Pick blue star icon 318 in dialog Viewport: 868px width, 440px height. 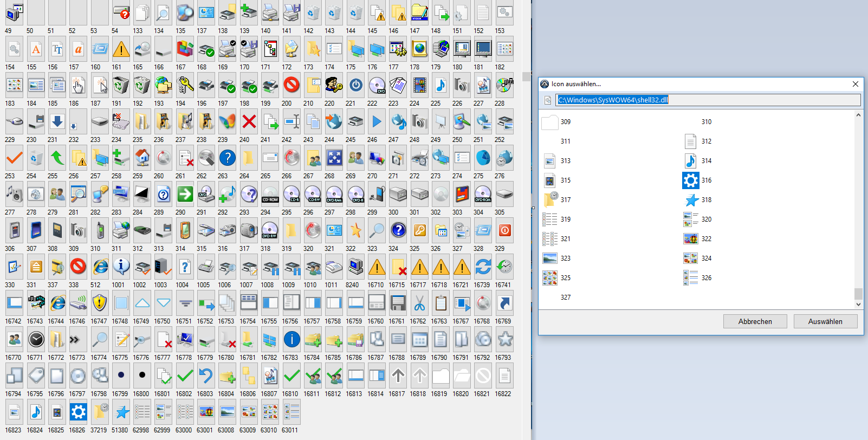pos(691,200)
